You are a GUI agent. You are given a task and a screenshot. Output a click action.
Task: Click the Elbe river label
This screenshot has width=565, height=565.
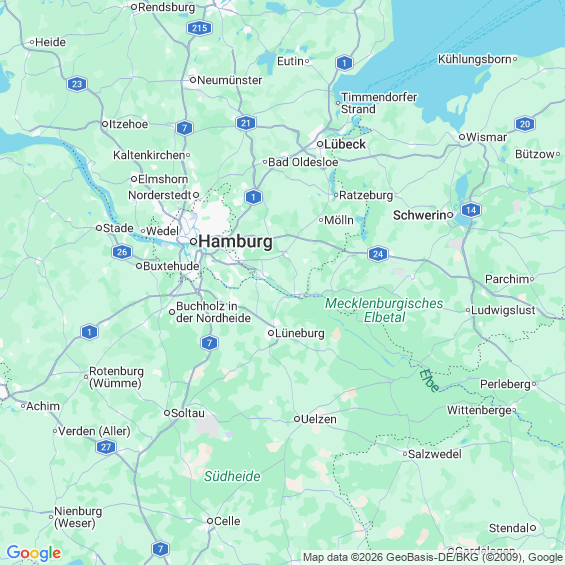tap(429, 381)
